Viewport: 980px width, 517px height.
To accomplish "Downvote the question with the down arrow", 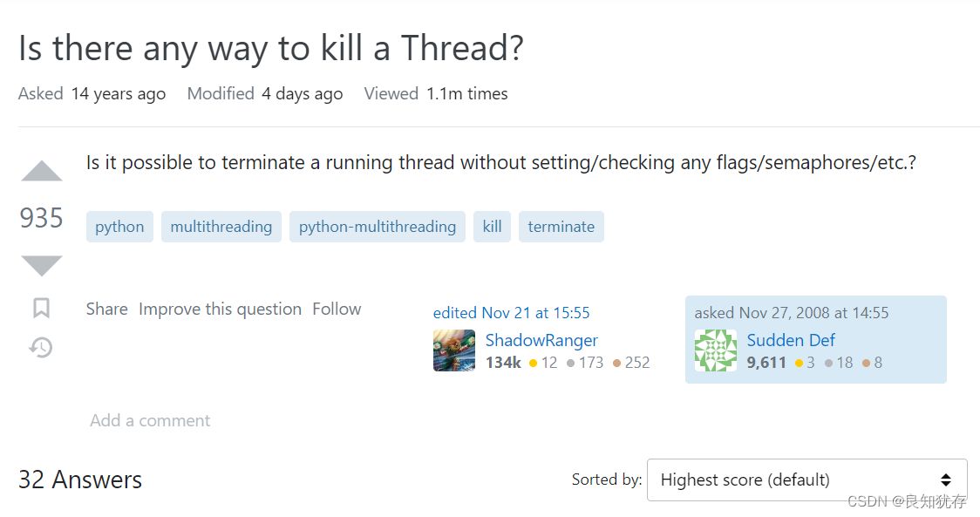I will [x=42, y=265].
